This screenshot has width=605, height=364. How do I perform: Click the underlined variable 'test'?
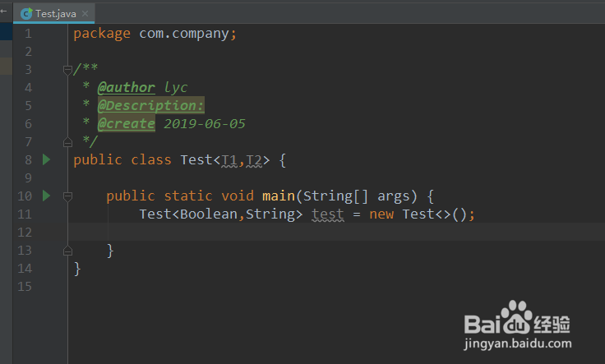tap(328, 214)
